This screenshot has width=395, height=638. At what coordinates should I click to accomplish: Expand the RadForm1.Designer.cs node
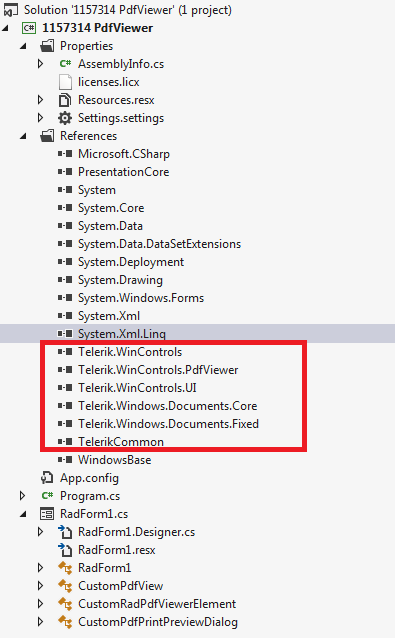click(x=40, y=532)
